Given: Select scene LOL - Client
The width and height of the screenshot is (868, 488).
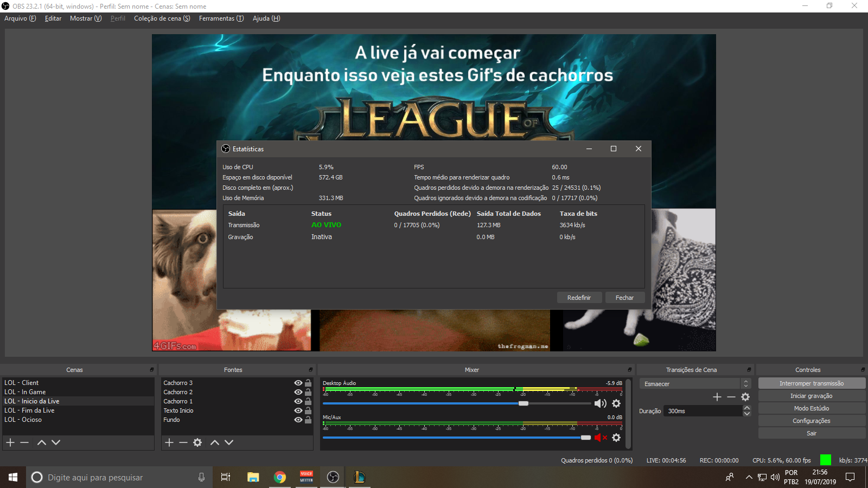Looking at the screenshot, I should tap(78, 383).
